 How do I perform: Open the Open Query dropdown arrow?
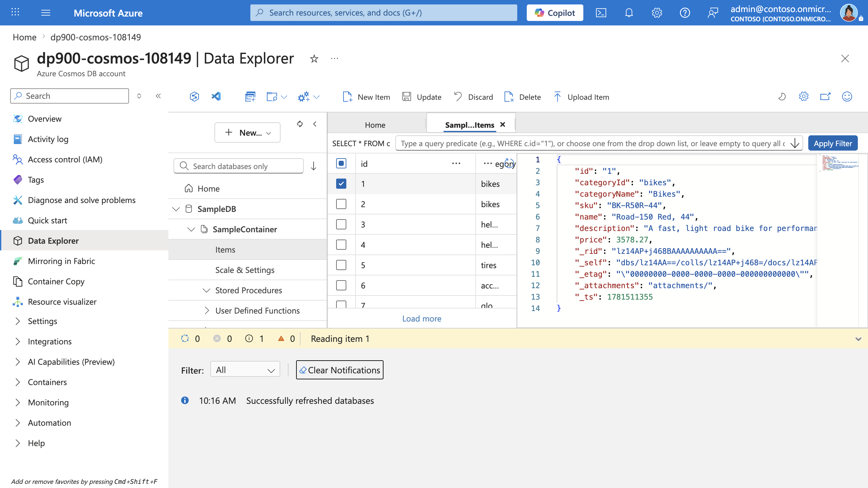coord(284,97)
